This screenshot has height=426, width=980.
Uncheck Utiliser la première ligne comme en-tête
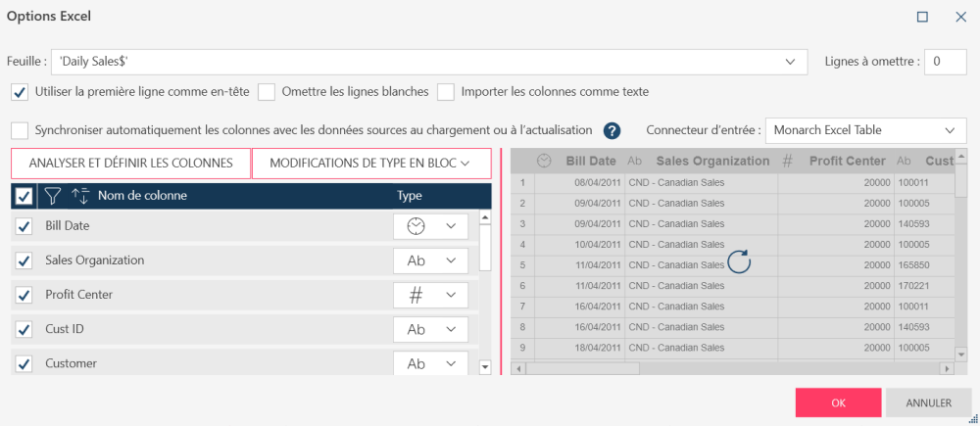pos(20,92)
